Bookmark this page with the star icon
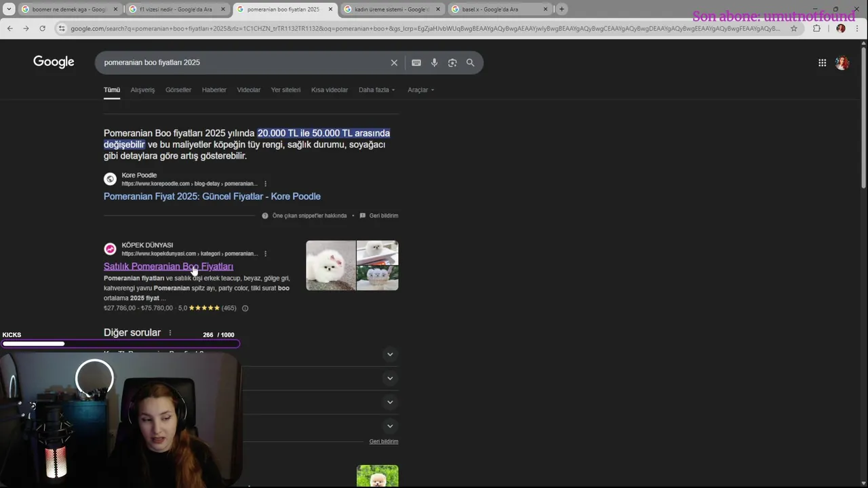Image resolution: width=868 pixels, height=488 pixels. [x=794, y=28]
